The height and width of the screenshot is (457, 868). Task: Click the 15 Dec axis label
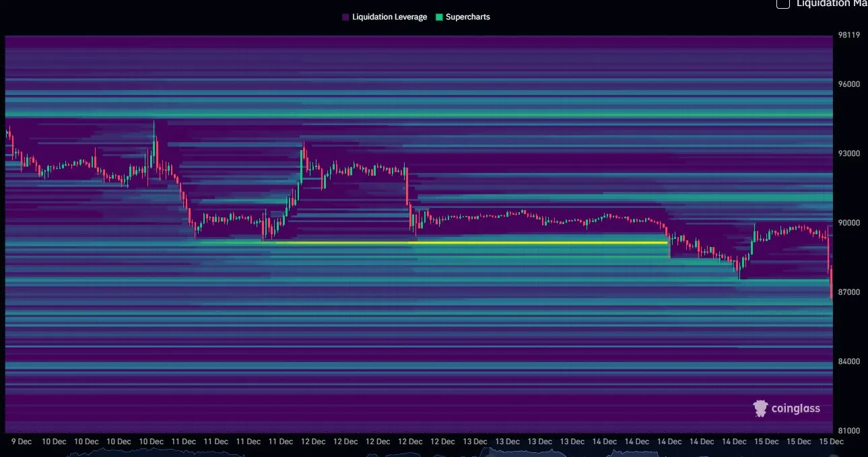[x=832, y=442]
